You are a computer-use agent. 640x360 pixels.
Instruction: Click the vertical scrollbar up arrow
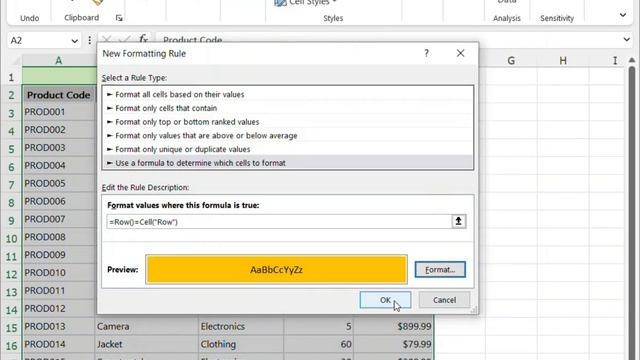coord(632,60)
